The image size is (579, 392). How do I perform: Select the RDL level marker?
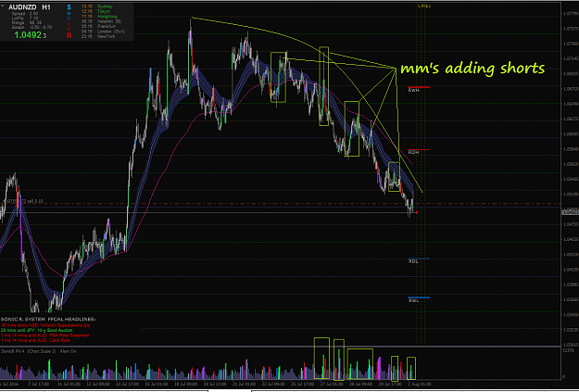click(x=419, y=260)
